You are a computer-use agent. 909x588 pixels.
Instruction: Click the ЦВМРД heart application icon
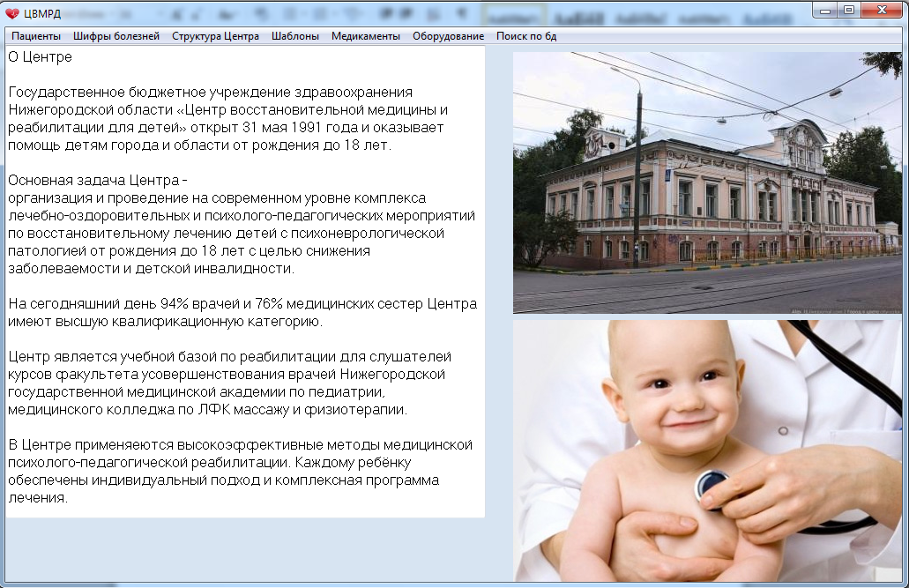[x=11, y=13]
